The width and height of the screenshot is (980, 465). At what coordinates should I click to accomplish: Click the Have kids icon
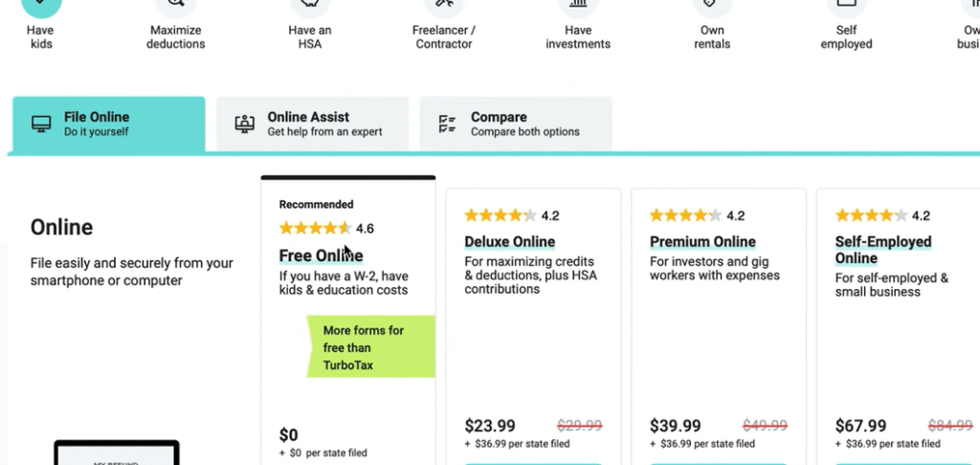point(40,6)
